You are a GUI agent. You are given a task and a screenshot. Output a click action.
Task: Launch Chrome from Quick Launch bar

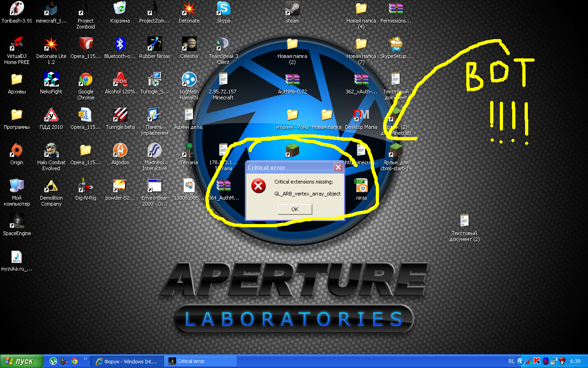(74, 361)
